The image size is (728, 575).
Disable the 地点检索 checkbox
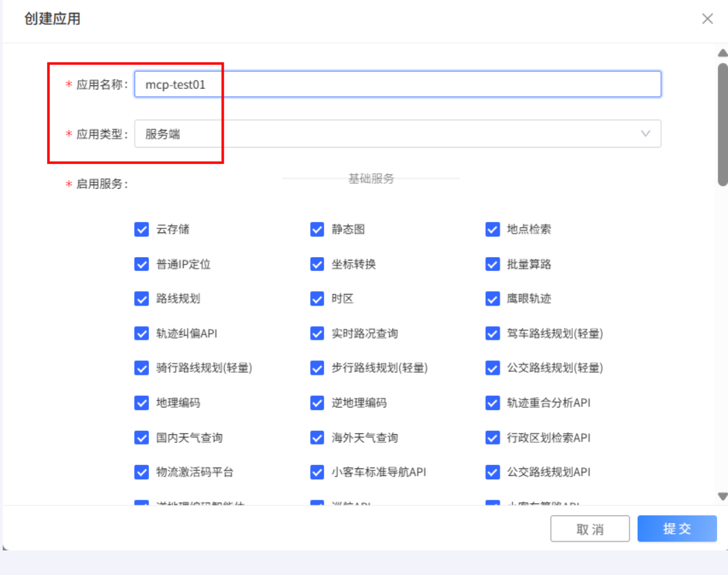[x=493, y=230]
